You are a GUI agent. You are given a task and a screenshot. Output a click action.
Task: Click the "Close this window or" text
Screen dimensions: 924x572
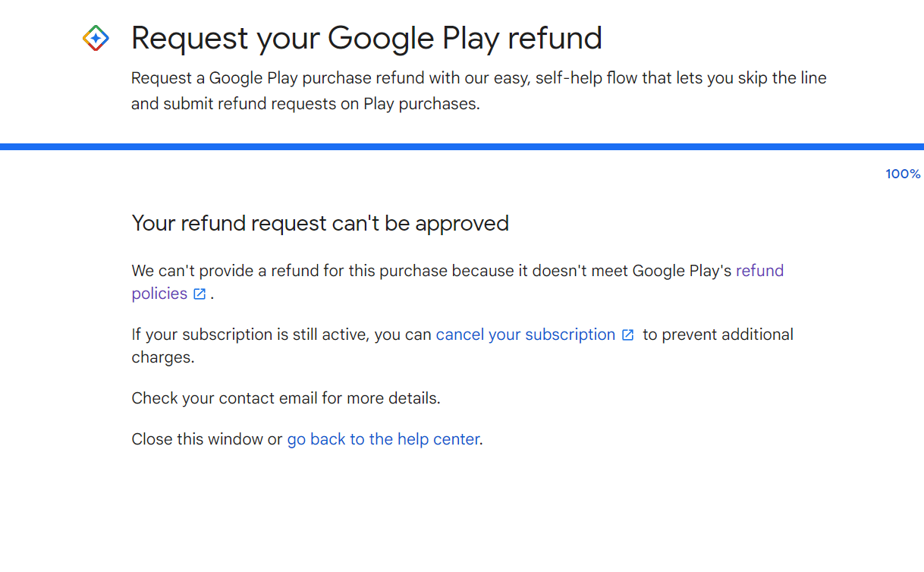pos(206,439)
